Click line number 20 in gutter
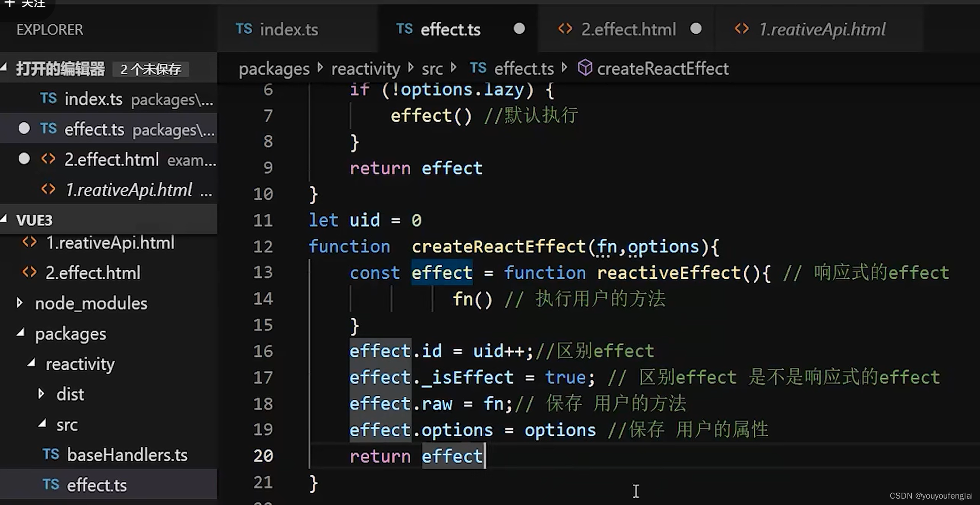This screenshot has width=980, height=505. (x=263, y=456)
